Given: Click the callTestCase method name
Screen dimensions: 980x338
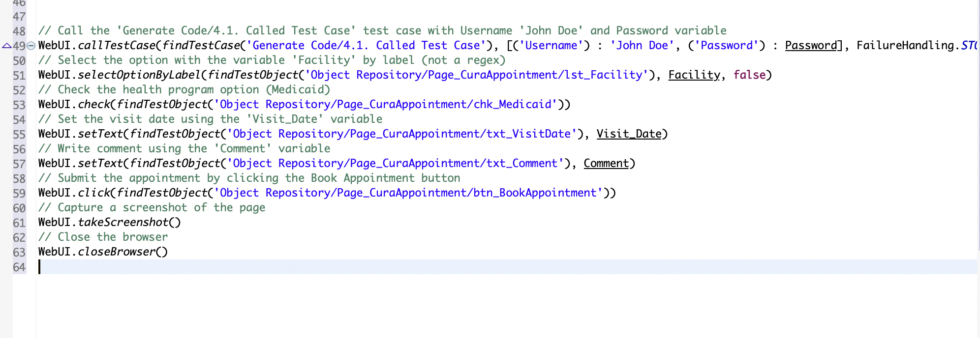Looking at the screenshot, I should 117,45.
